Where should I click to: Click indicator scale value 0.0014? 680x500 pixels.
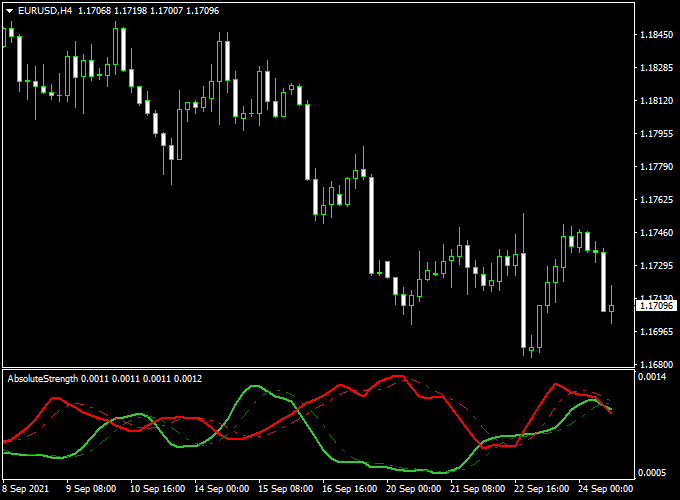652,376
